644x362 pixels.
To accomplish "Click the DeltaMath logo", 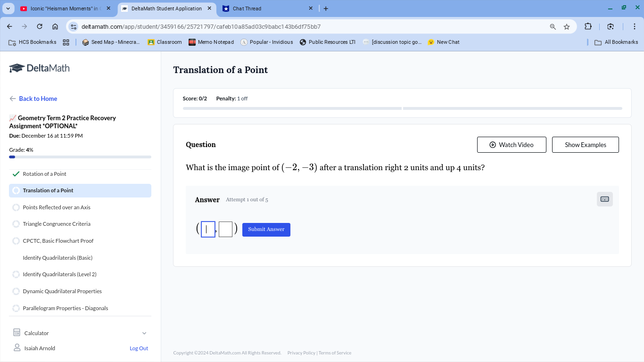I will tap(40, 68).
